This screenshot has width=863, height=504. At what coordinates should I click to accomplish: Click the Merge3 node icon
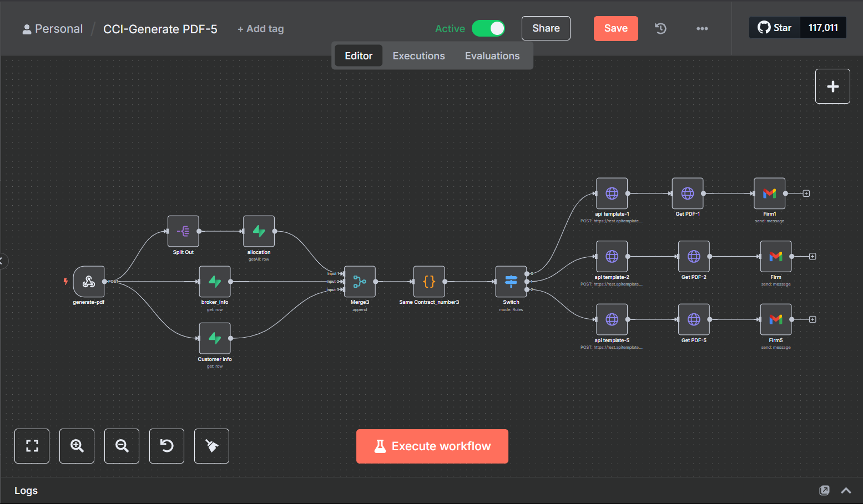coord(360,282)
